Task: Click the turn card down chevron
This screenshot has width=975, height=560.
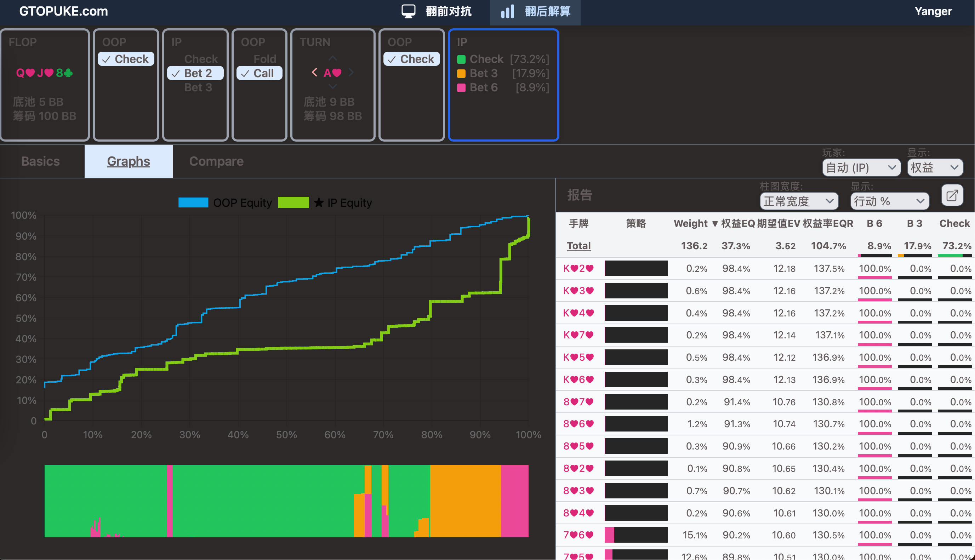Action: 333,86
